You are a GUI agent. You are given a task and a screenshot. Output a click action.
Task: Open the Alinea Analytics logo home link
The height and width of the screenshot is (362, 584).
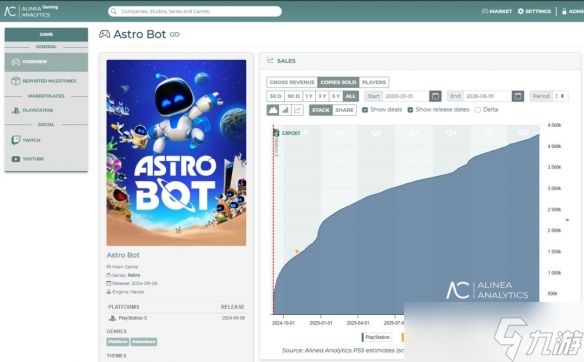(x=31, y=11)
